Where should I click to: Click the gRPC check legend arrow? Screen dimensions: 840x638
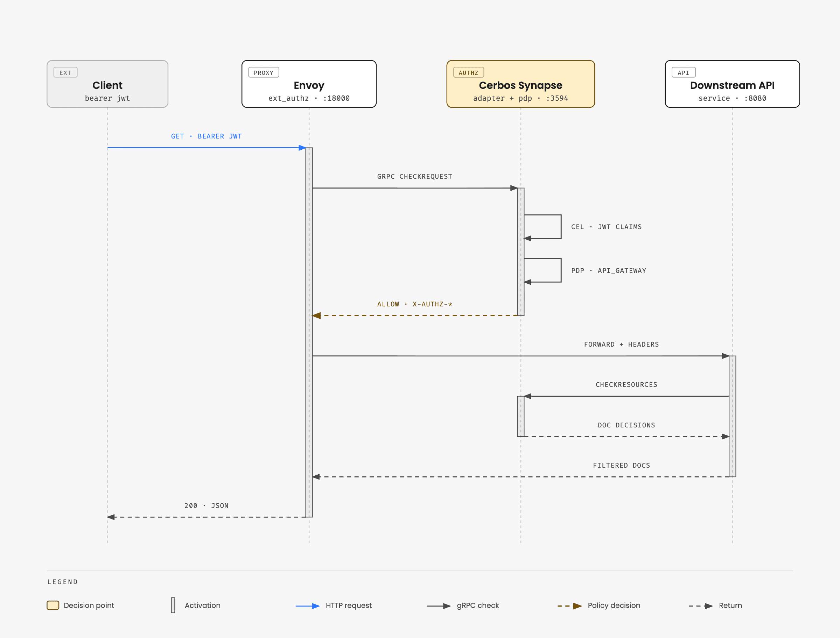[439, 606]
